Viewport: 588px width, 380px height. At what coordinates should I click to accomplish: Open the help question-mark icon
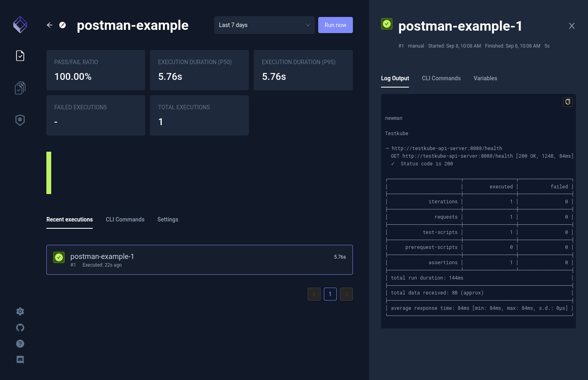click(x=20, y=343)
